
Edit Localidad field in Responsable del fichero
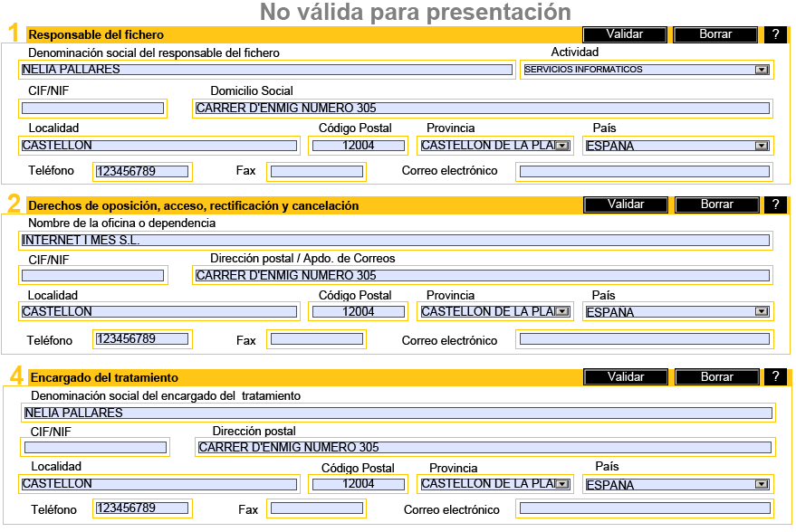[x=159, y=146]
